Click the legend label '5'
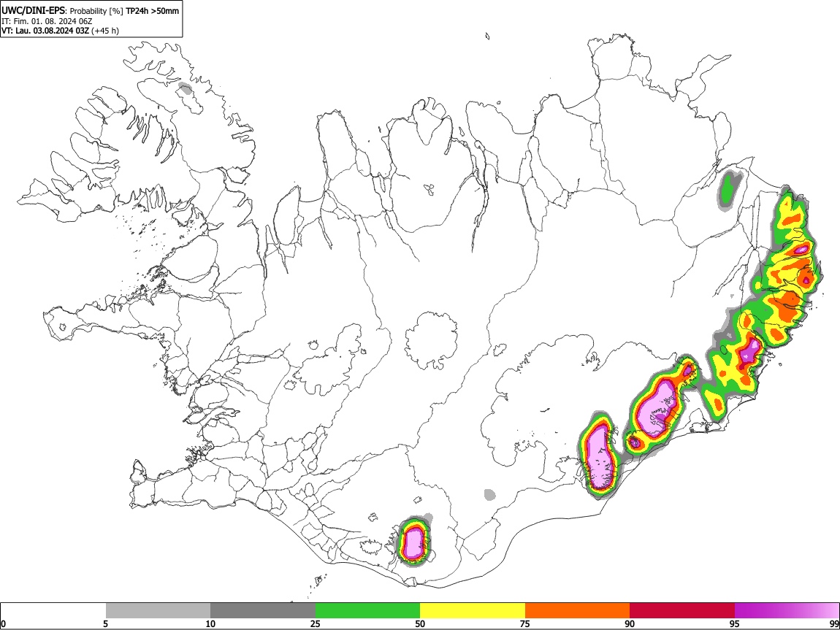840x630 pixels. 105,624
